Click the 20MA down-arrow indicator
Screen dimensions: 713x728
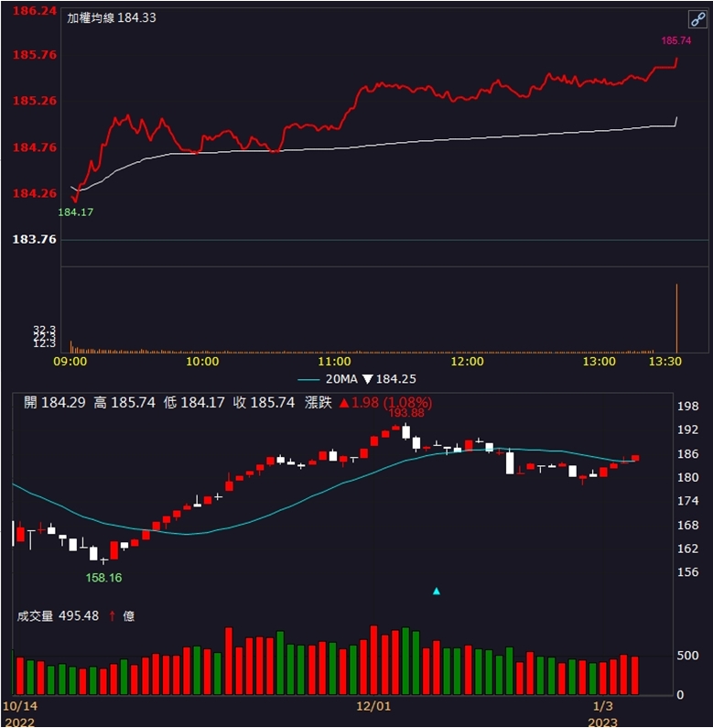click(x=368, y=379)
